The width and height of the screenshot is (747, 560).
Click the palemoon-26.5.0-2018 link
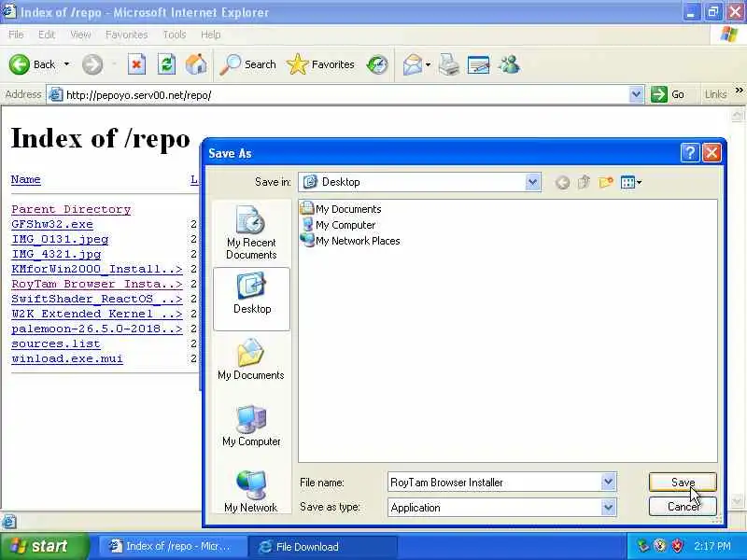[97, 329]
